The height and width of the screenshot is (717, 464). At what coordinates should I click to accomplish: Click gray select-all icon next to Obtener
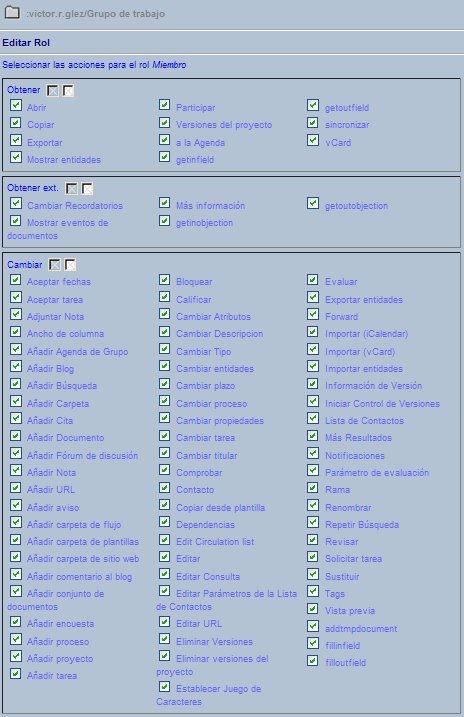click(x=53, y=91)
